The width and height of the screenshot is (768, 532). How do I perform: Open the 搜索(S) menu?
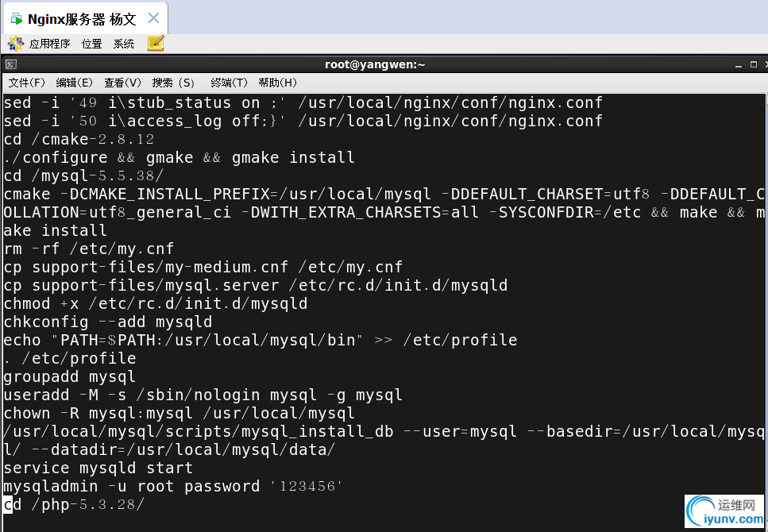coord(173,83)
